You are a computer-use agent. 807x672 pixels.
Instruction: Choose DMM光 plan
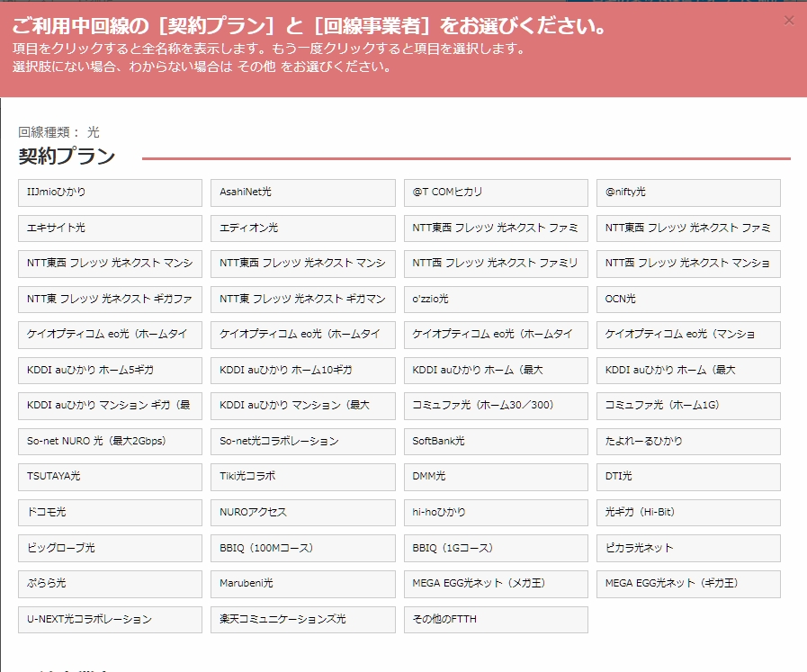[x=496, y=477]
